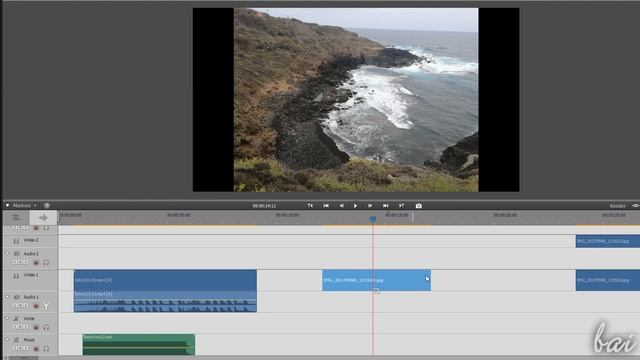This screenshot has width=640, height=360.
Task: Click the Video 2 track label
Action: coord(31,240)
